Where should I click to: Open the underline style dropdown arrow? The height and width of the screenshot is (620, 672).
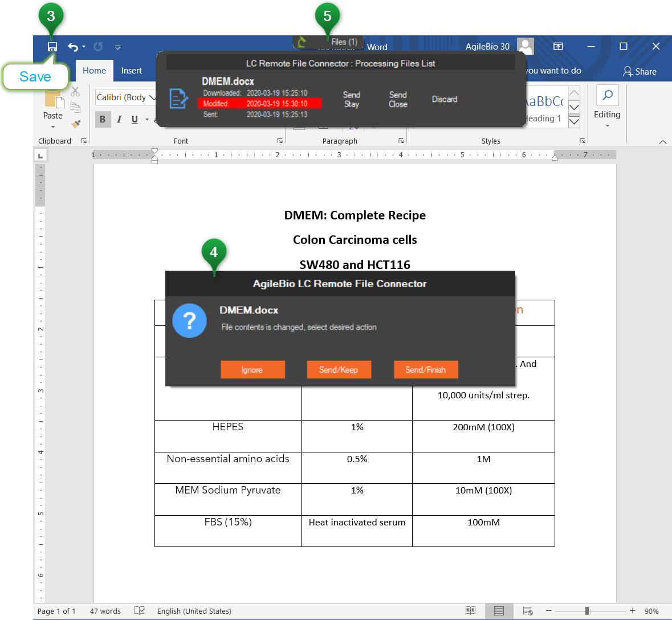146,120
